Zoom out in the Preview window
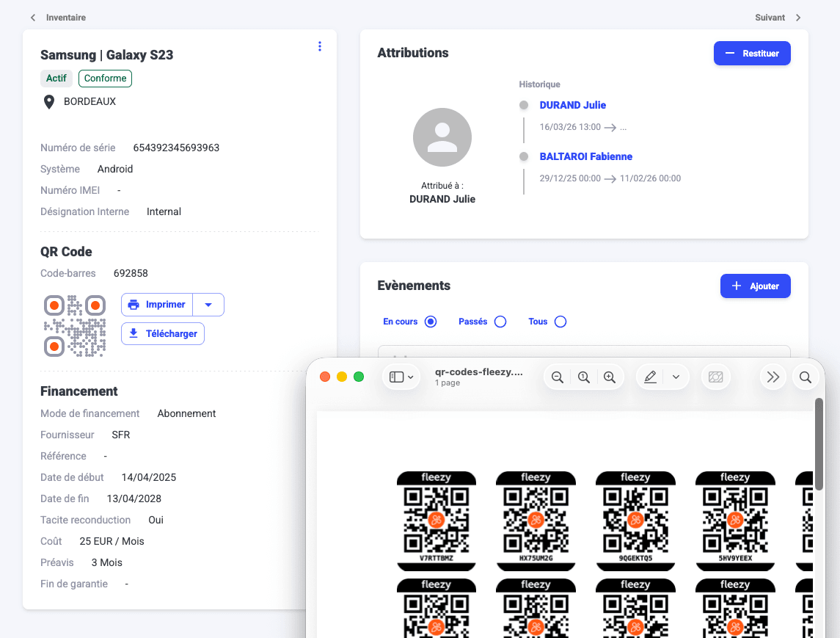 click(x=557, y=377)
